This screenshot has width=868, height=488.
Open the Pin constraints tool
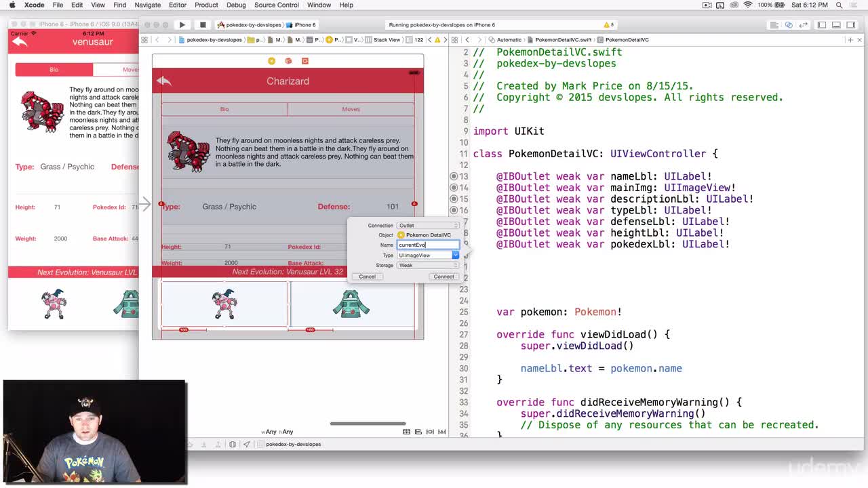click(430, 432)
